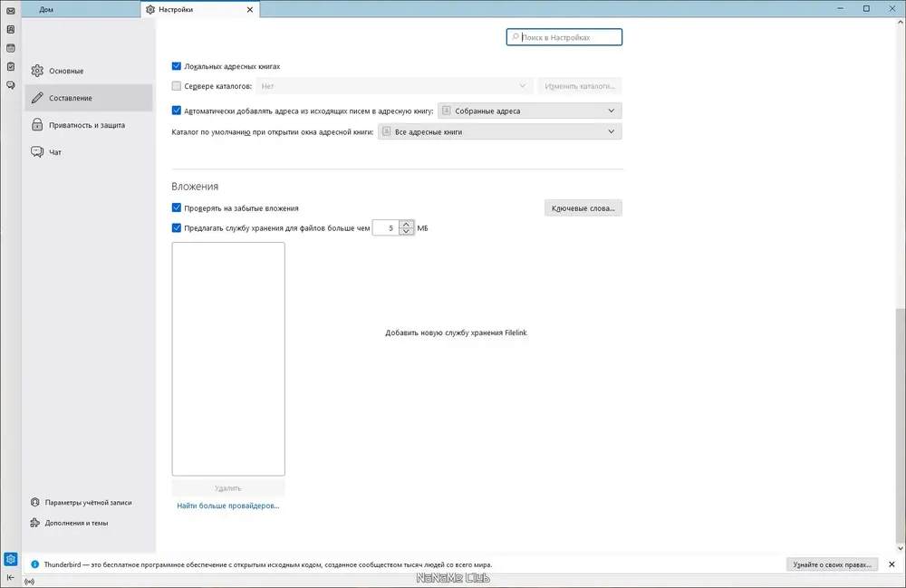Screen dimensions: 906x588
Task: Open the Chat space icon in toolbar
Action: [x=10, y=85]
